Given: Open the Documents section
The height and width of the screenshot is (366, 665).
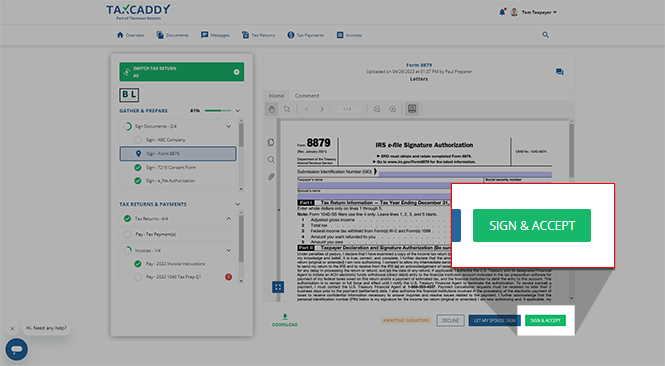Looking at the screenshot, I should tap(172, 35).
